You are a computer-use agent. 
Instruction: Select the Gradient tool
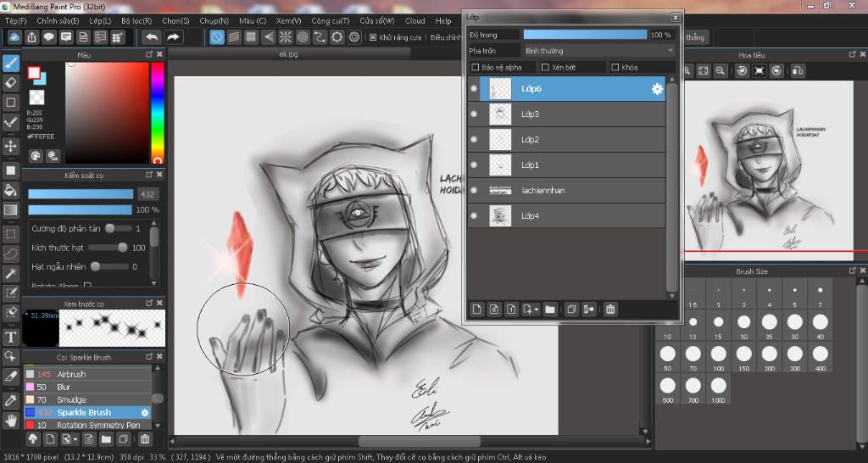pos(10,210)
